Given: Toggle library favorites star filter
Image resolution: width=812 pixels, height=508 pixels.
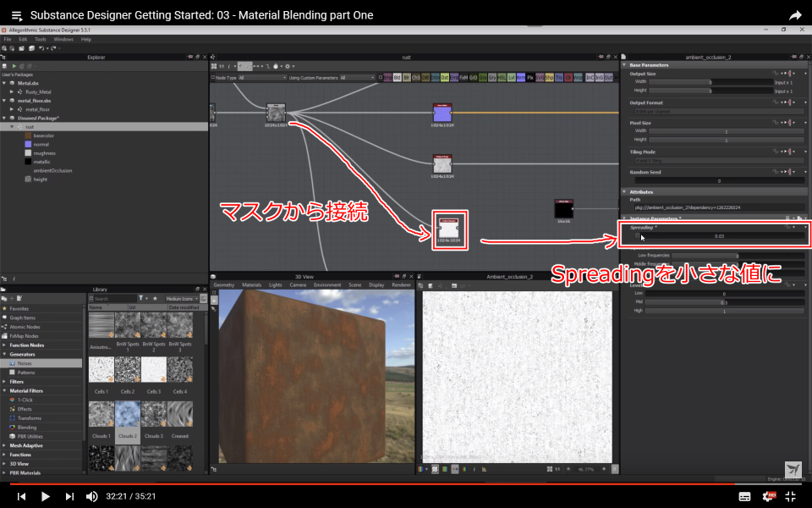Looking at the screenshot, I should tap(155, 299).
